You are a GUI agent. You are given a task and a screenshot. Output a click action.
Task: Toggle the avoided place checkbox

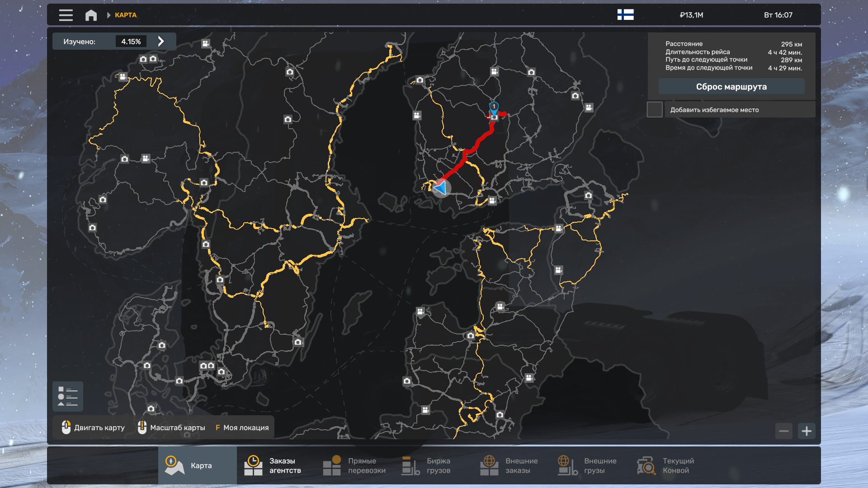point(654,109)
